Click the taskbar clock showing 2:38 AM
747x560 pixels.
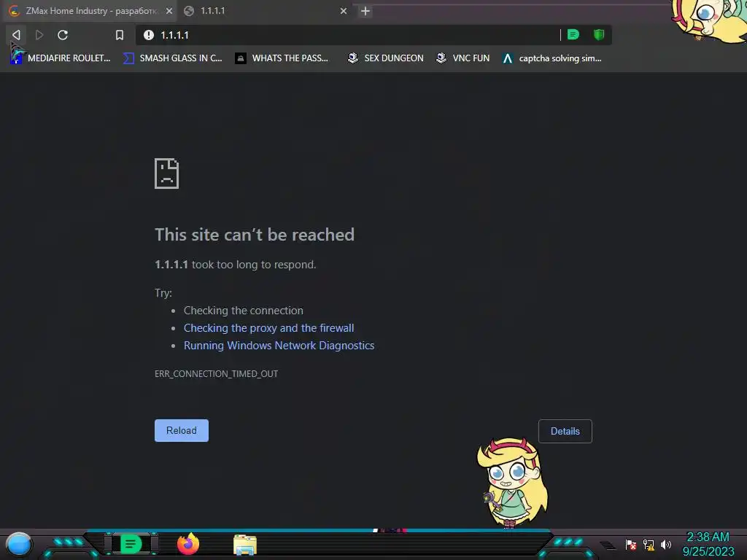(x=708, y=544)
